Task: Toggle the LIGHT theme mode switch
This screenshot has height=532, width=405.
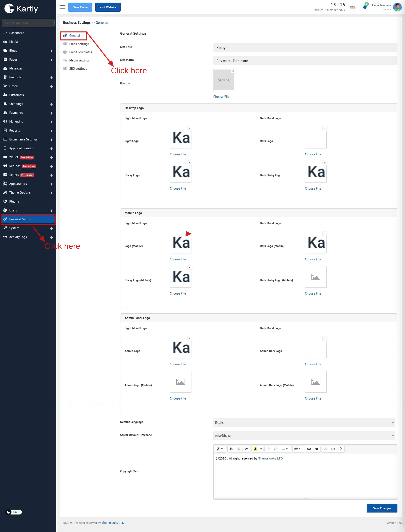Action: click(x=14, y=512)
